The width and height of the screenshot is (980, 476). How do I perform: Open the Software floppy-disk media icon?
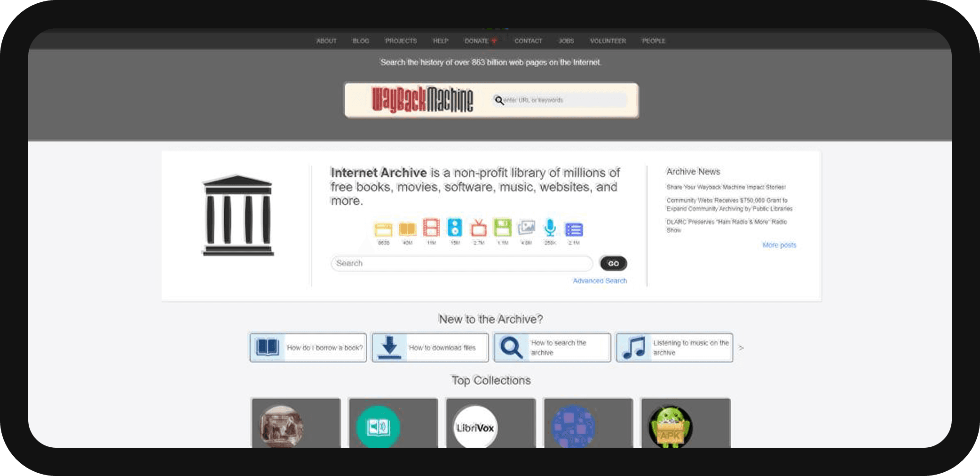(503, 228)
